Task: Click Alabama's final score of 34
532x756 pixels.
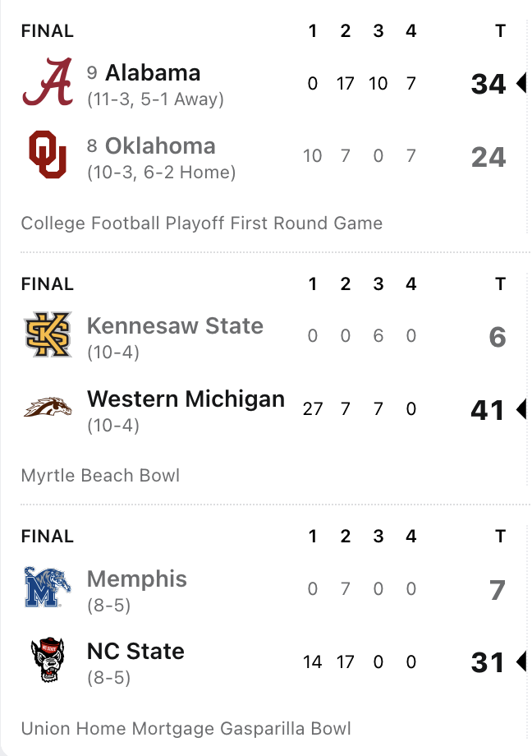Action: point(488,84)
